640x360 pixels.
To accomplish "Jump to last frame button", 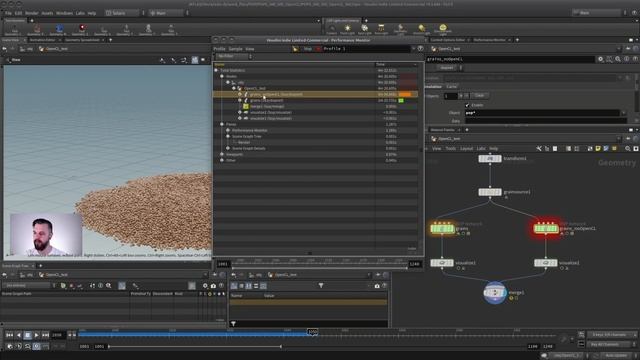I will point(45,335).
